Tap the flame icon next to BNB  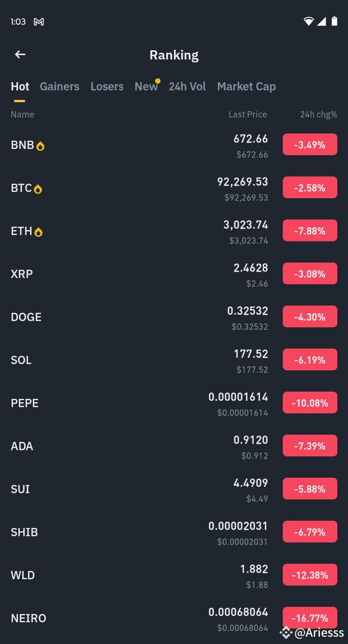(x=41, y=146)
